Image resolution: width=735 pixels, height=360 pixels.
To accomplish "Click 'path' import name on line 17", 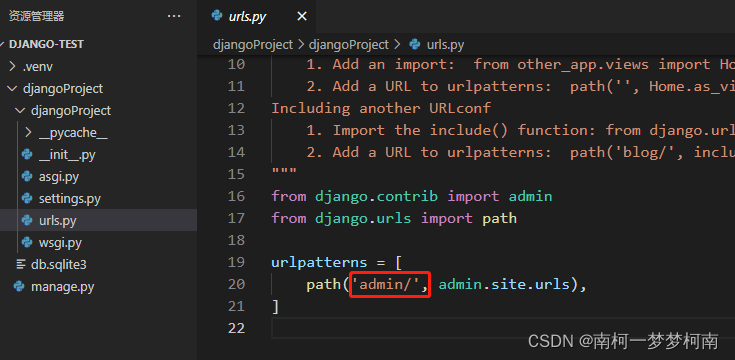I will pyautogui.click(x=500, y=218).
